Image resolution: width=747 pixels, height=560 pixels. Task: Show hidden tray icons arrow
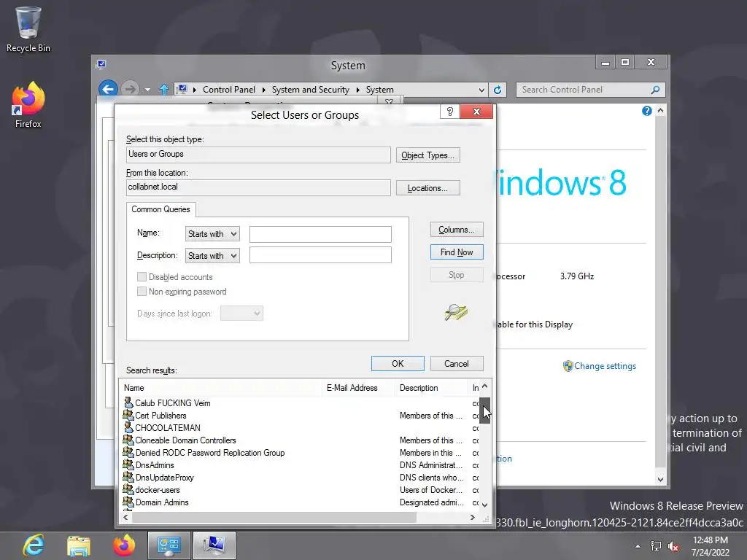[x=638, y=546]
